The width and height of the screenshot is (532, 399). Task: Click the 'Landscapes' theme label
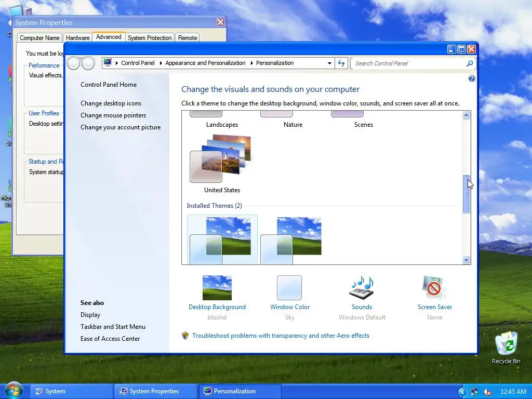pos(222,125)
